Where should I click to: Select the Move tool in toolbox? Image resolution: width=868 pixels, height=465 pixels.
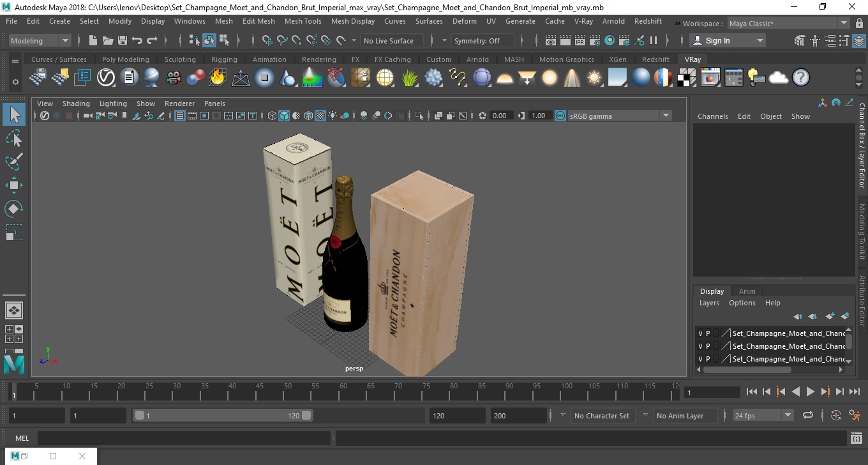[14, 185]
